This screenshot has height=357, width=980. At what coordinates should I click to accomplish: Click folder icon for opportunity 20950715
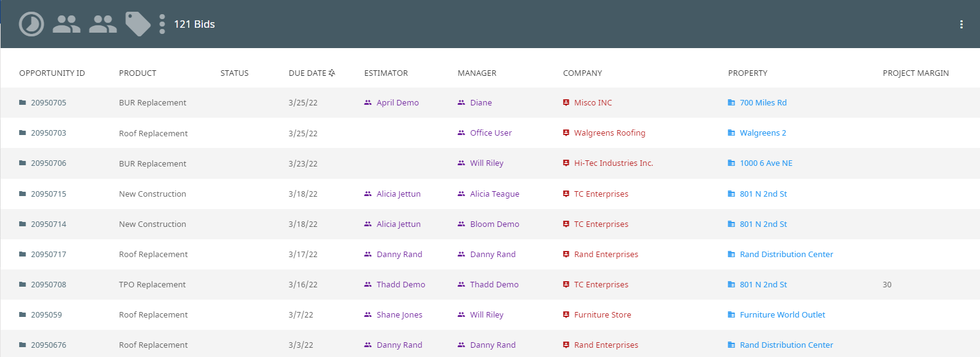click(x=23, y=194)
